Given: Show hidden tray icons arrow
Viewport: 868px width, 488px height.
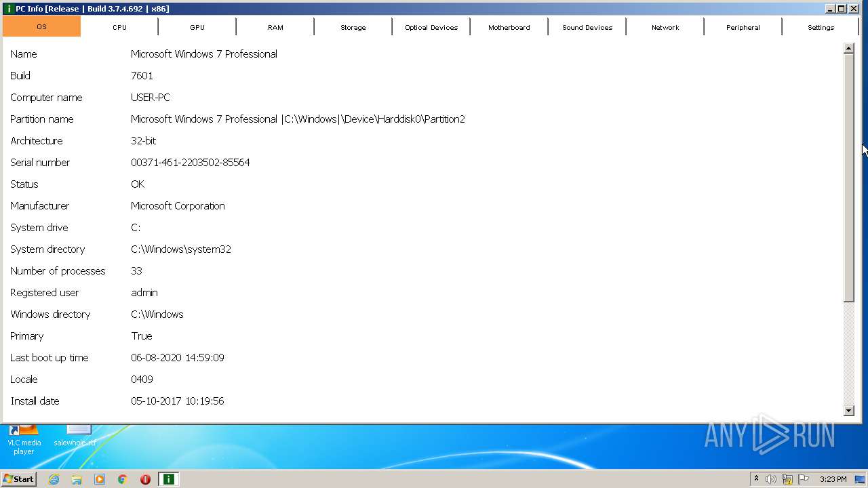Looking at the screenshot, I should click(756, 479).
